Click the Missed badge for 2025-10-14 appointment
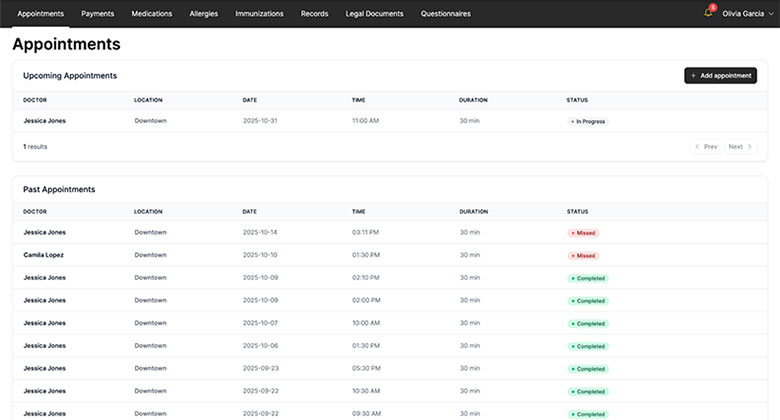 [583, 232]
